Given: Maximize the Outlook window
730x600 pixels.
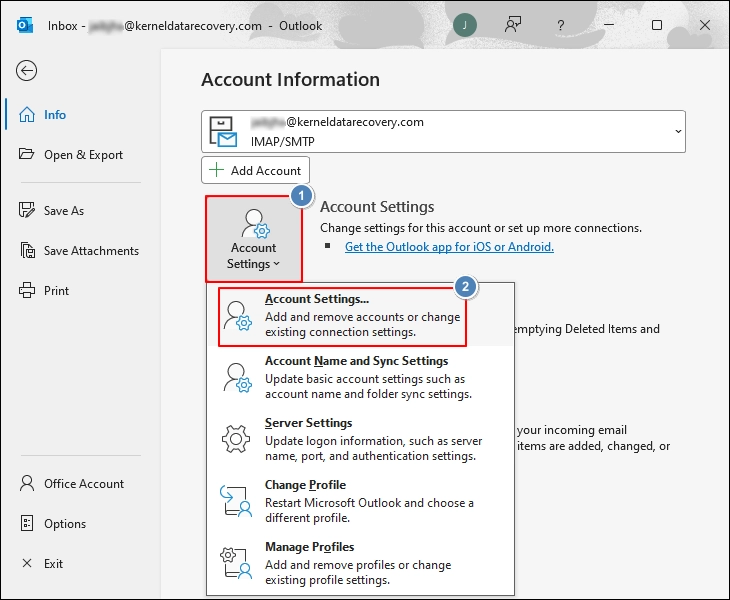Looking at the screenshot, I should pos(657,25).
